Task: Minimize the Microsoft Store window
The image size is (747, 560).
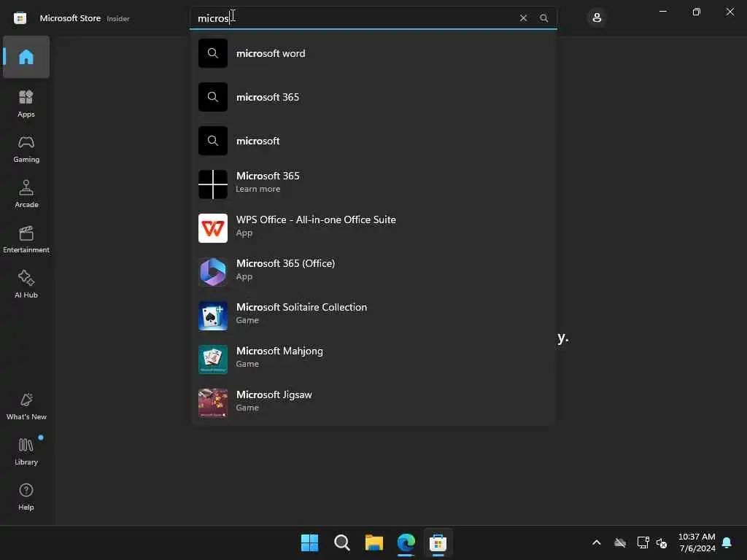Action: pyautogui.click(x=662, y=12)
